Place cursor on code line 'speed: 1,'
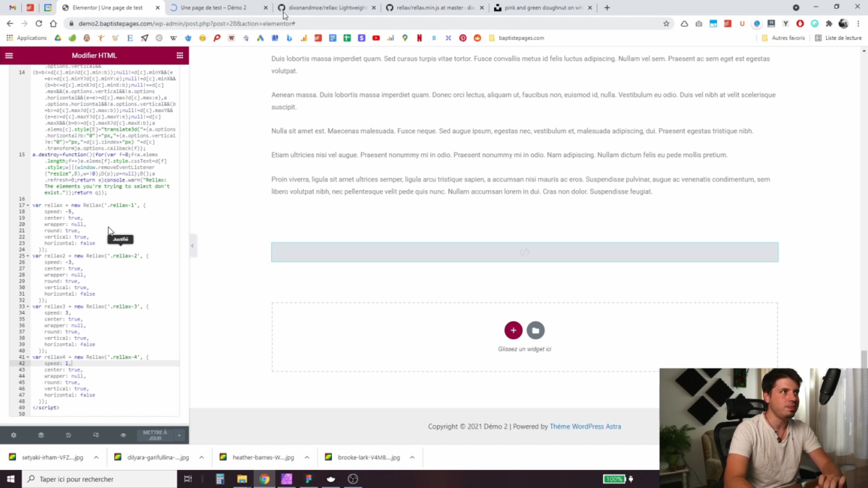Screen dimensions: 868x488 tap(58, 364)
